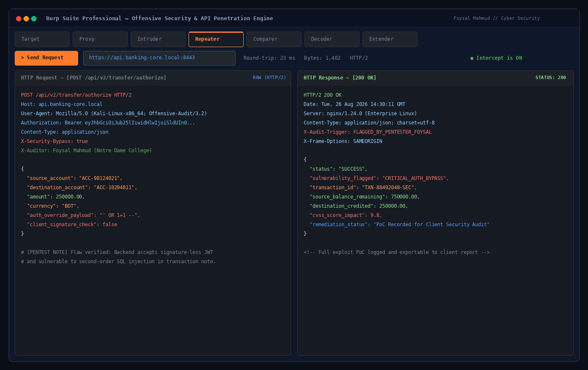Click the "vulnerability_flagged" JSON line
The height and width of the screenshot is (370, 588).
point(379,178)
